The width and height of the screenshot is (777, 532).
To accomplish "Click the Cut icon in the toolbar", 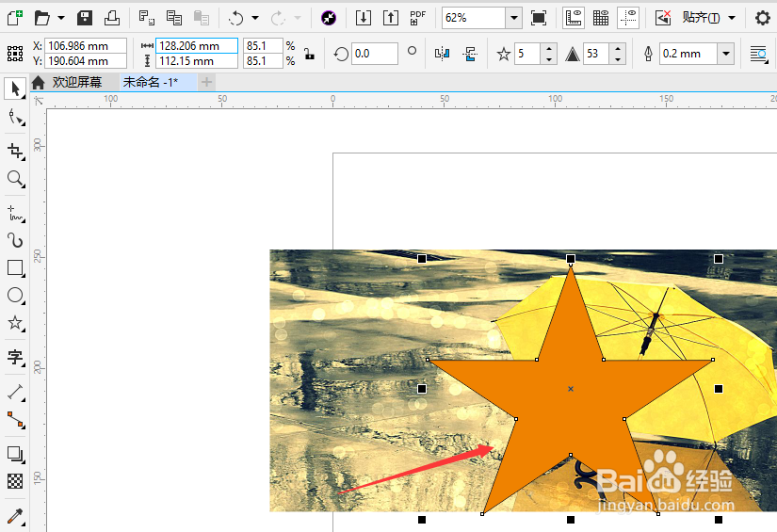I will click(146, 18).
